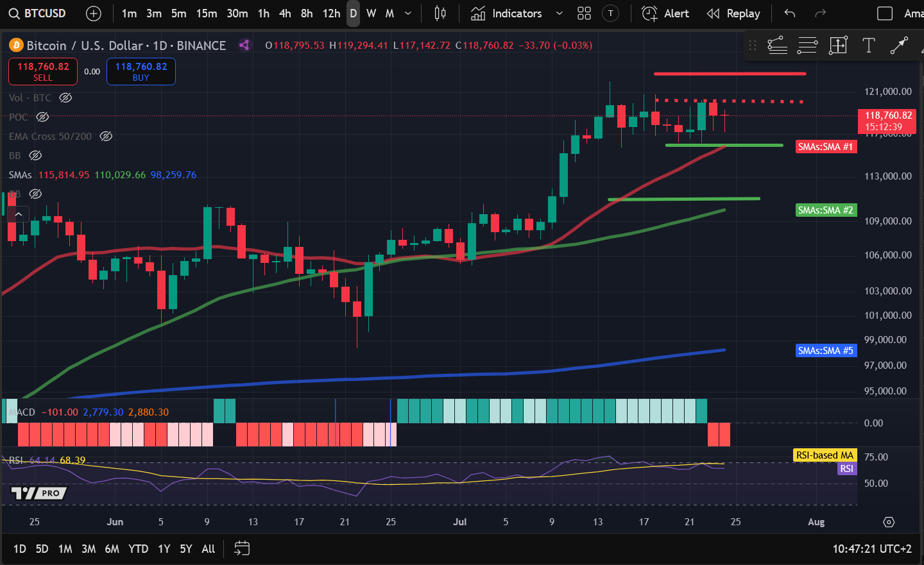The height and width of the screenshot is (565, 924).
Task: Set date range to 1M
Action: tap(65, 549)
